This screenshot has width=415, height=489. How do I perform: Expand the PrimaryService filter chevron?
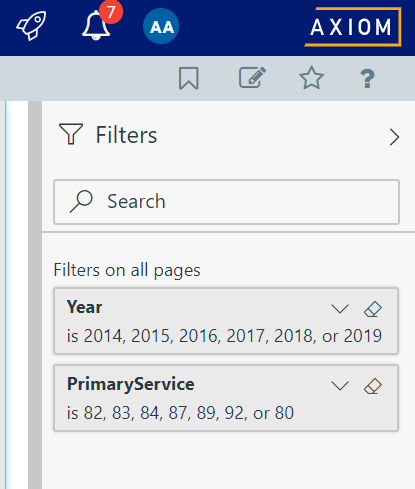coord(340,386)
